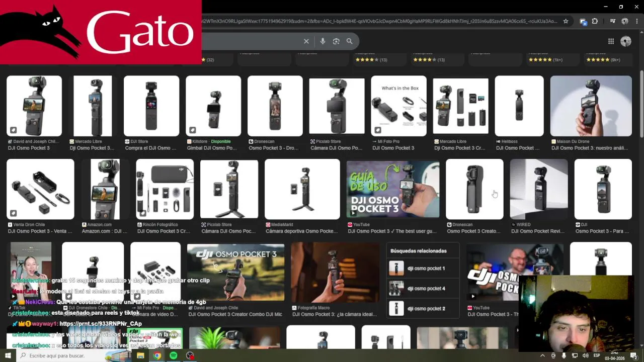Open the Chrome extensions puzzle icon

[595, 21]
